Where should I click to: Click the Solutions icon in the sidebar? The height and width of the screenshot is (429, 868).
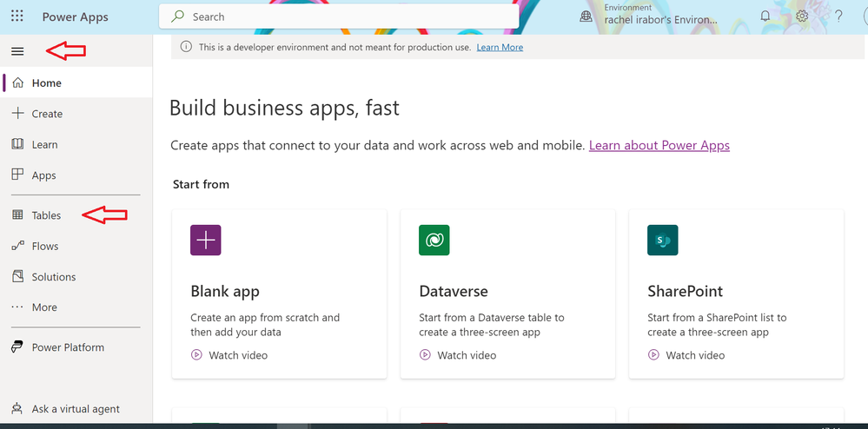pyautogui.click(x=17, y=276)
